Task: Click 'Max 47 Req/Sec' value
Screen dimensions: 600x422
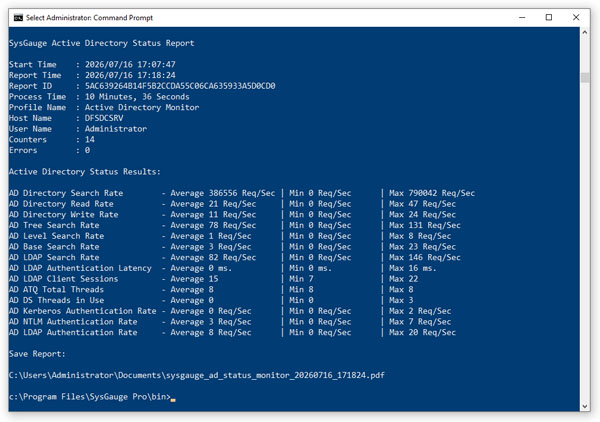Action: pos(422,204)
